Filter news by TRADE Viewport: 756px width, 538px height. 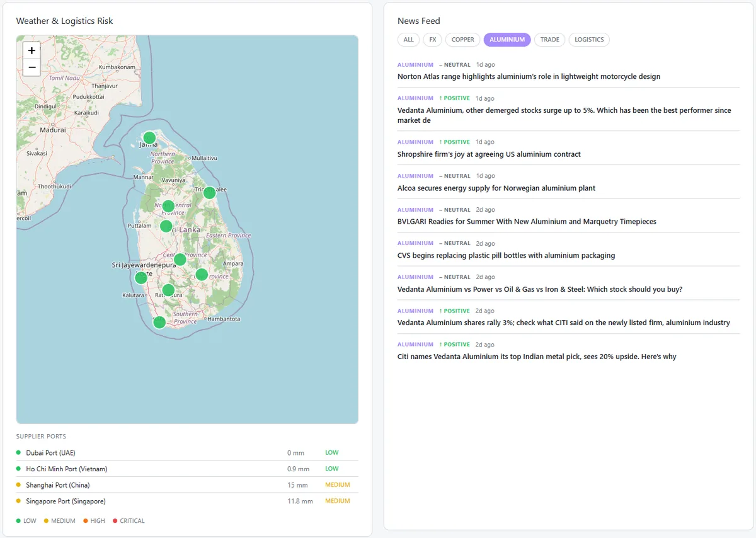[549, 40]
